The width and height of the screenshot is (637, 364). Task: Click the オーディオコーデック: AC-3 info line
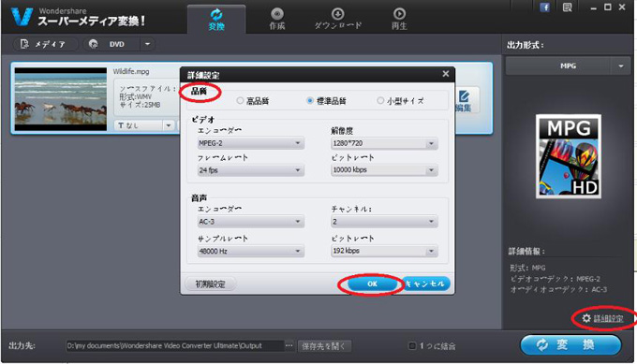click(558, 289)
